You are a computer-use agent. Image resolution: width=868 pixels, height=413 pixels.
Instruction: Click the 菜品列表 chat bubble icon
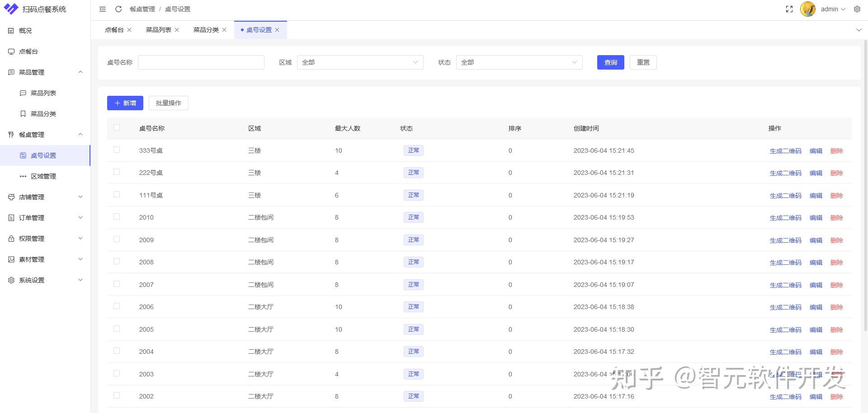point(23,93)
